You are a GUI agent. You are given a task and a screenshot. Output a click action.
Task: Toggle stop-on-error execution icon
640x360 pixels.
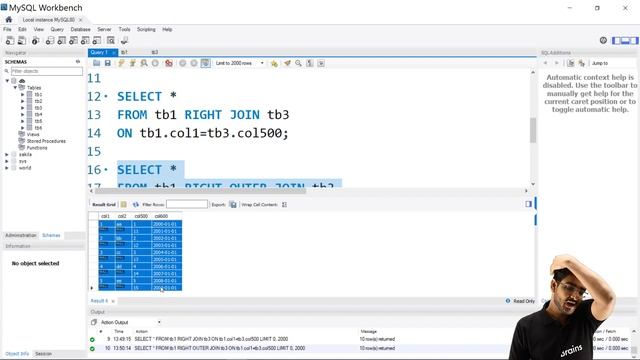[169, 63]
